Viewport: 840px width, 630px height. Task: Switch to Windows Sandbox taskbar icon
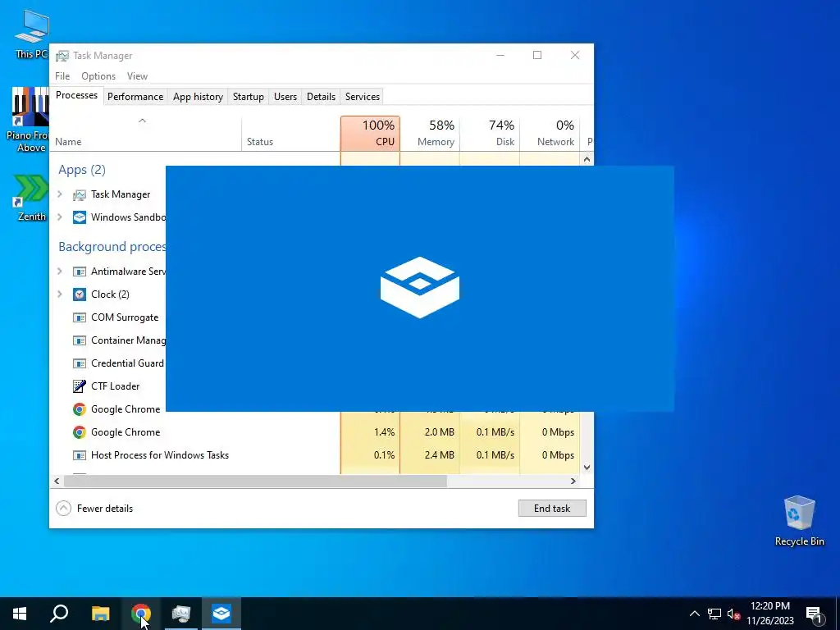click(x=221, y=614)
